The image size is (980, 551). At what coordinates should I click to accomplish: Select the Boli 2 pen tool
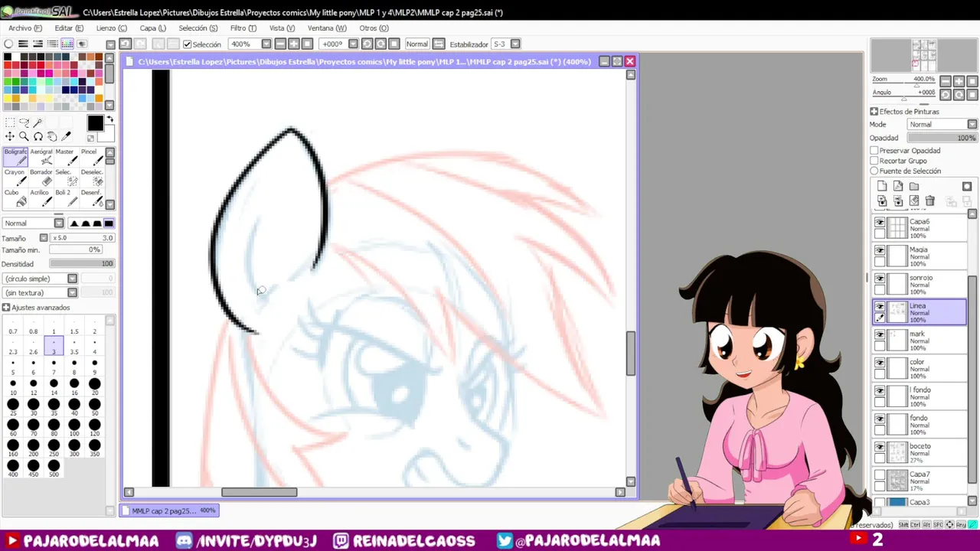pos(65,198)
